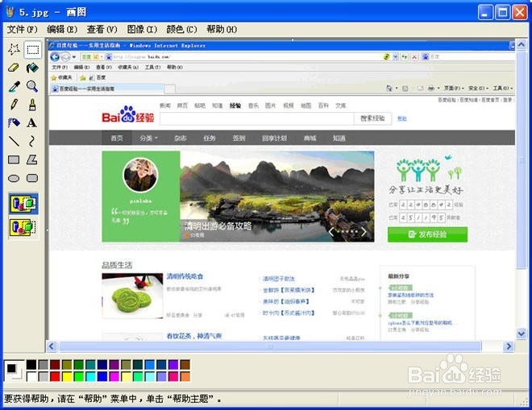
Task: Pick the dark red color swatch
Action: [55, 365]
